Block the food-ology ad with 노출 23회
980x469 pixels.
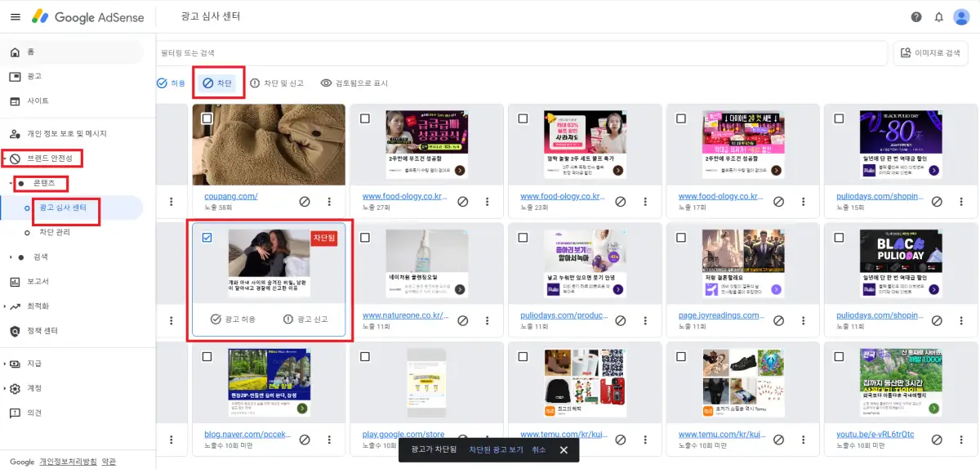point(620,201)
